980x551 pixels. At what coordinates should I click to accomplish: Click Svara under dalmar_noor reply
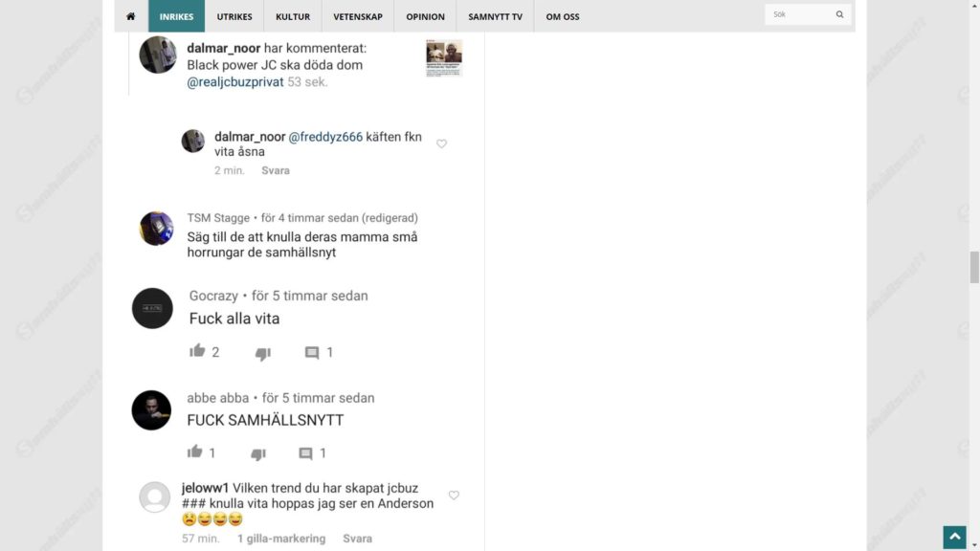pos(276,170)
